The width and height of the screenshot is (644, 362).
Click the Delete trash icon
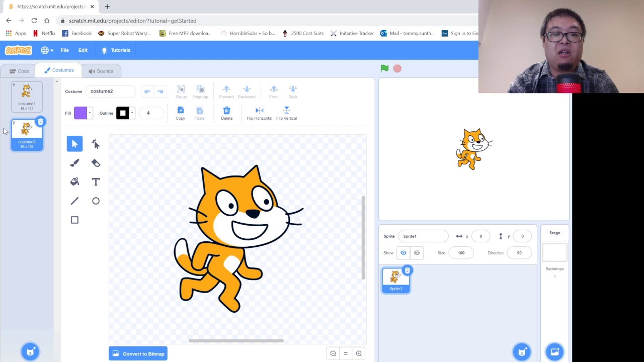click(226, 113)
